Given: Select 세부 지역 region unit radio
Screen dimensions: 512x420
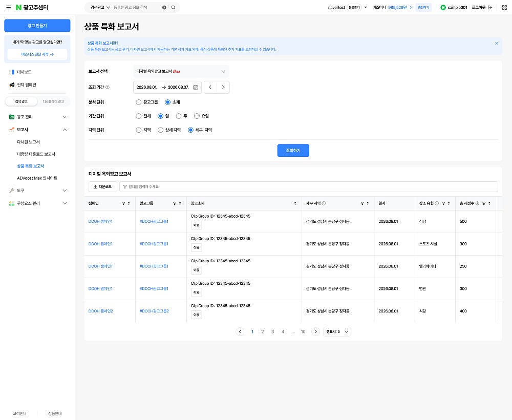Looking at the screenshot, I should click(x=190, y=130).
